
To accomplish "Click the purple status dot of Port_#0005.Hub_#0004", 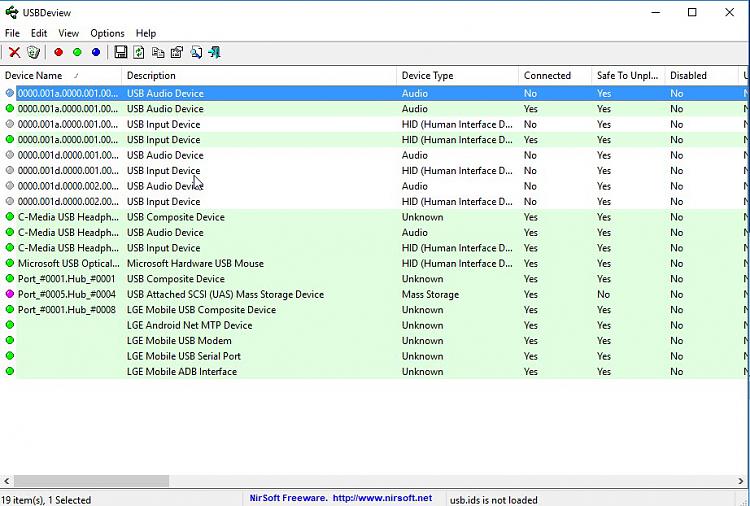I will pos(10,294).
